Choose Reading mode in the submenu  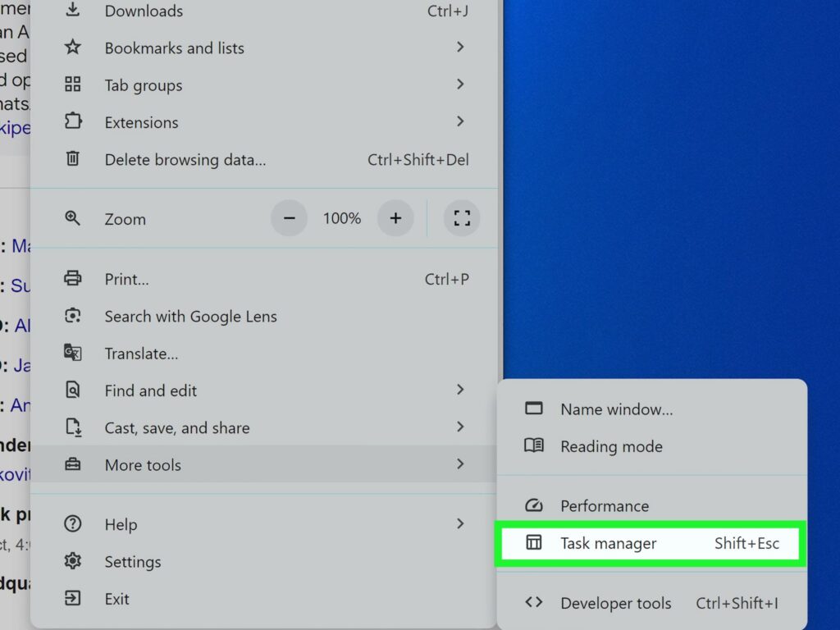611,446
